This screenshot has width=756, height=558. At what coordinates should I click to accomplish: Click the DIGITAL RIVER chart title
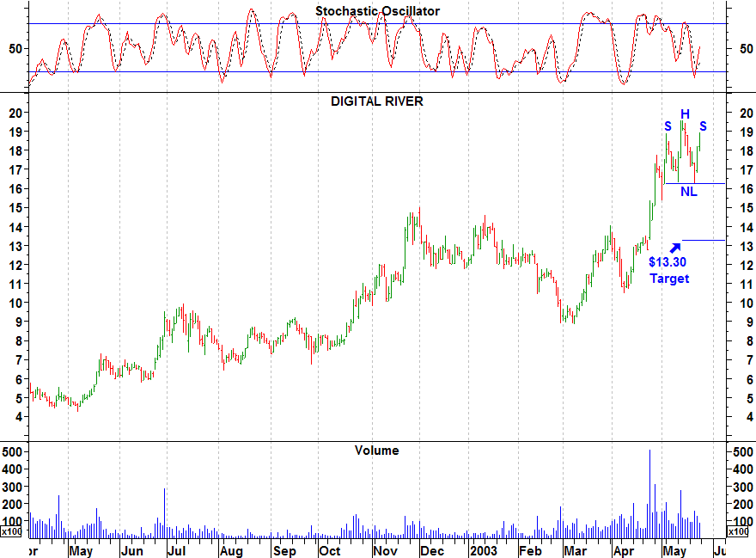click(377, 101)
